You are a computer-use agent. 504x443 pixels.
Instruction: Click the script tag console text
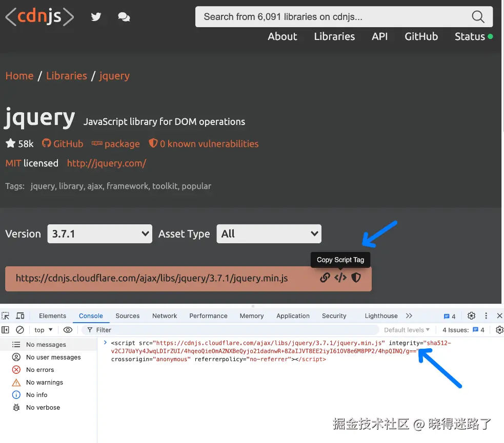tap(281, 351)
